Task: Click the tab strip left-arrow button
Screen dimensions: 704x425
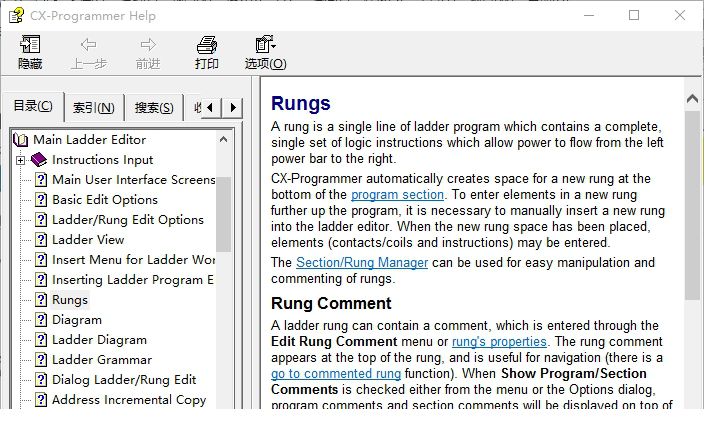Action: click(x=210, y=108)
